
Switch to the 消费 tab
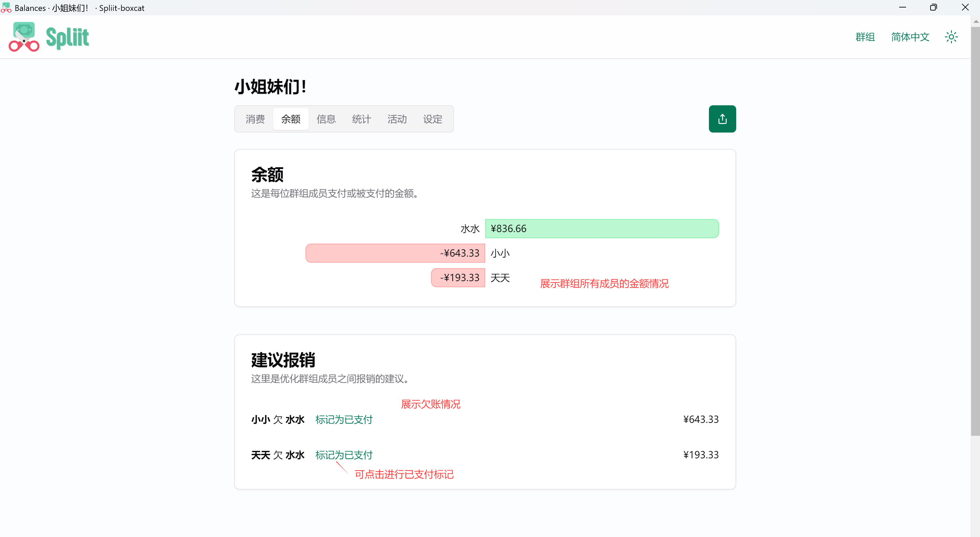tap(255, 119)
